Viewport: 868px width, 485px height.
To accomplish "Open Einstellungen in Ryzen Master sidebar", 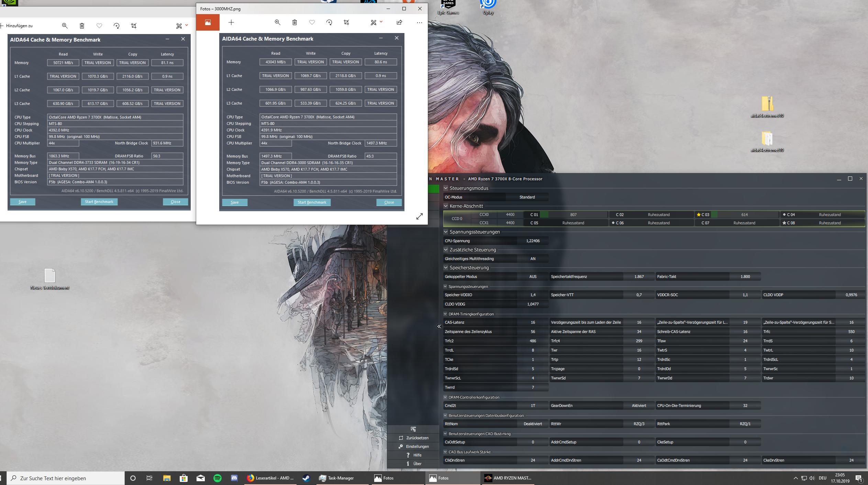I will [417, 446].
